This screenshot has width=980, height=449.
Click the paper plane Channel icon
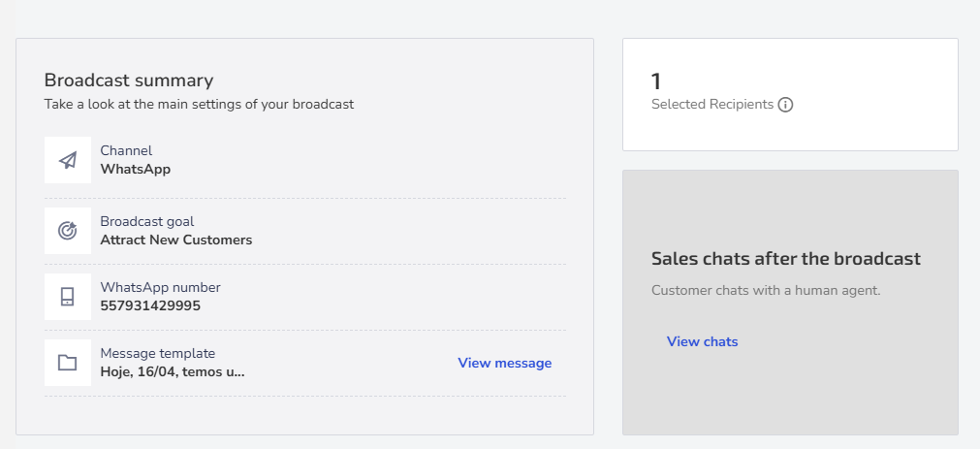point(67,160)
